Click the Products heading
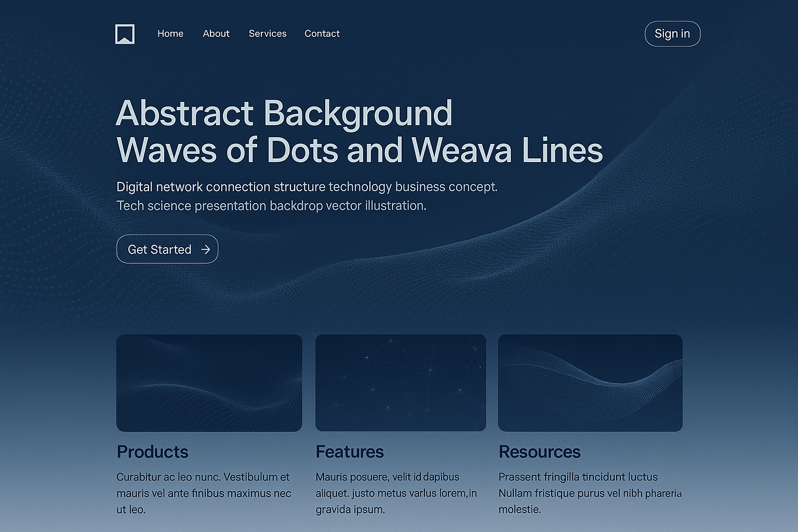This screenshot has height=532, width=798. point(152,452)
